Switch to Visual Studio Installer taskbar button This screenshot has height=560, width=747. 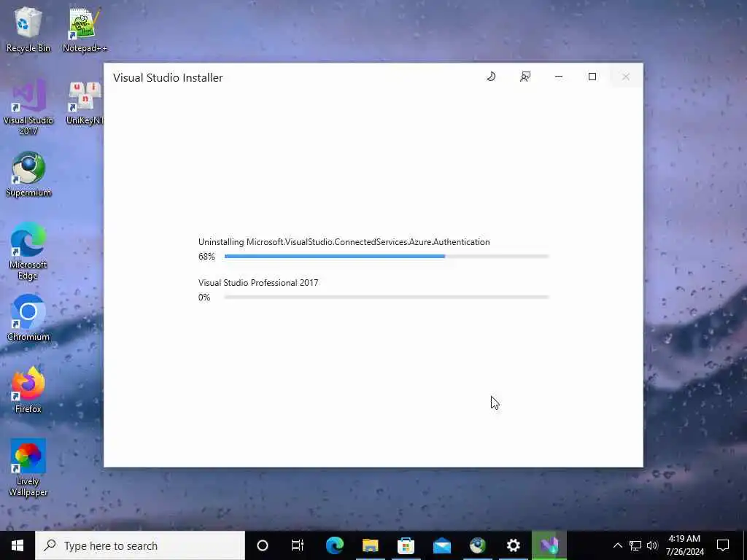pos(549,545)
